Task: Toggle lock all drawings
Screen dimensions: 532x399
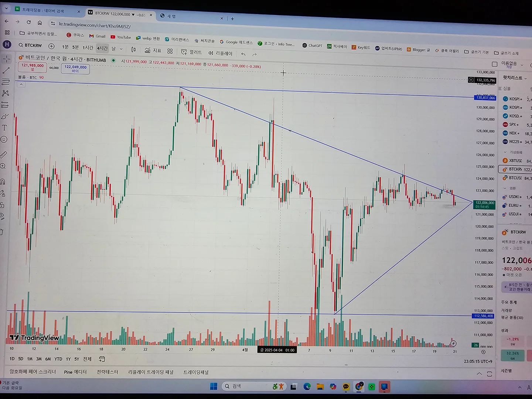Action: 2,205
